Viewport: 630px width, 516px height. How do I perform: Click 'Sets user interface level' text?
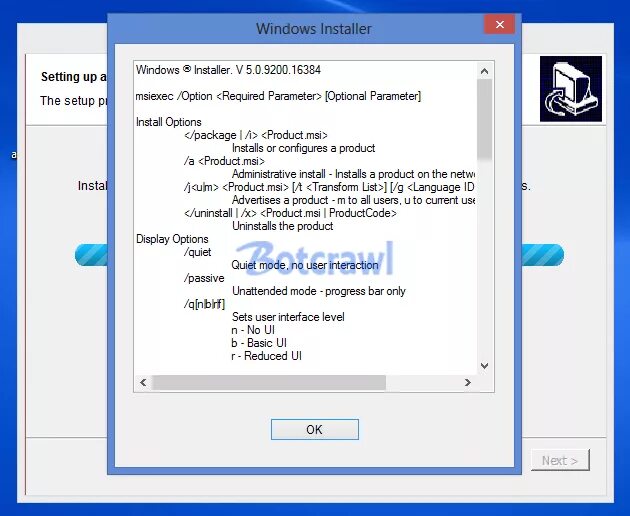pos(288,317)
